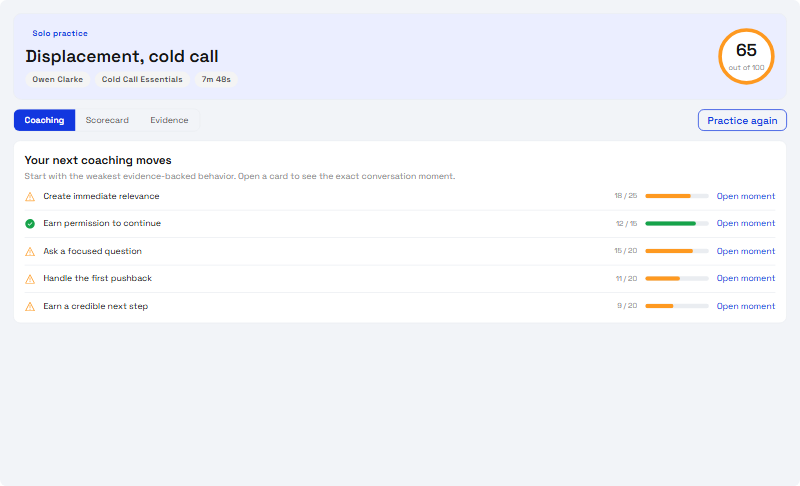800x486 pixels.
Task: Click the Your next coaching moves heading
Action: click(x=98, y=160)
